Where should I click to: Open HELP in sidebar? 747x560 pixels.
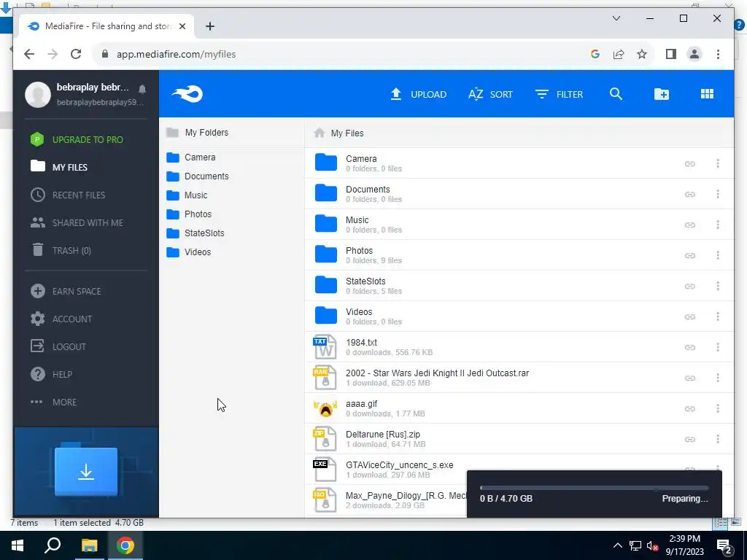pos(52,374)
